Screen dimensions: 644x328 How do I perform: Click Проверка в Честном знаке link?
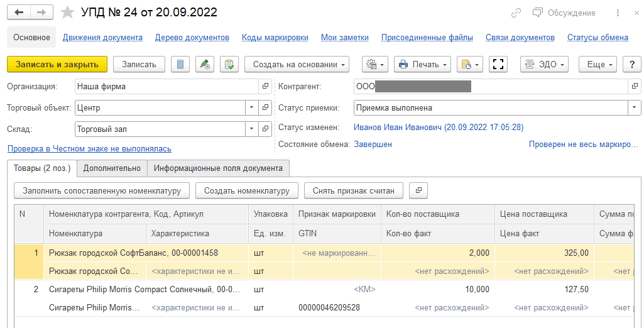coord(89,149)
